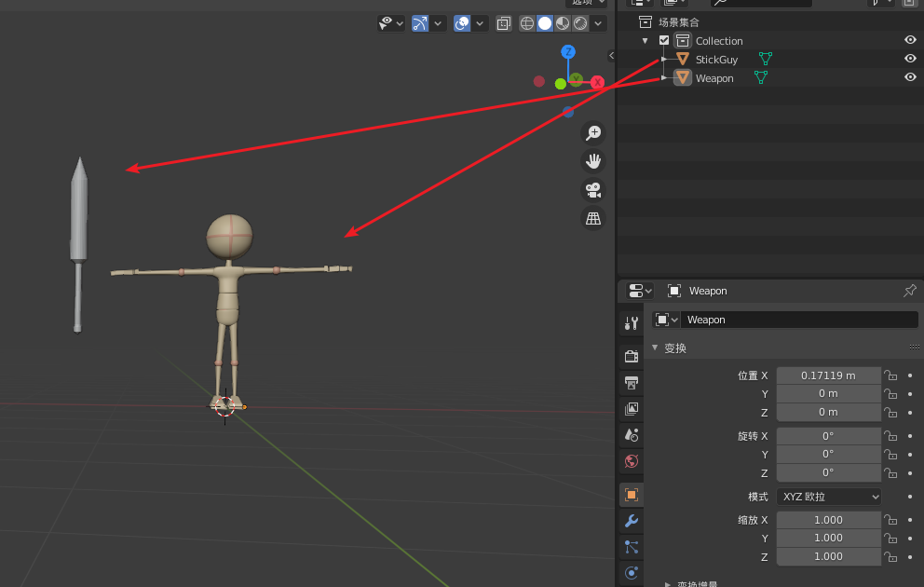This screenshot has width=924, height=587.
Task: Expand the Weapon object in the outliner
Action: (x=664, y=77)
